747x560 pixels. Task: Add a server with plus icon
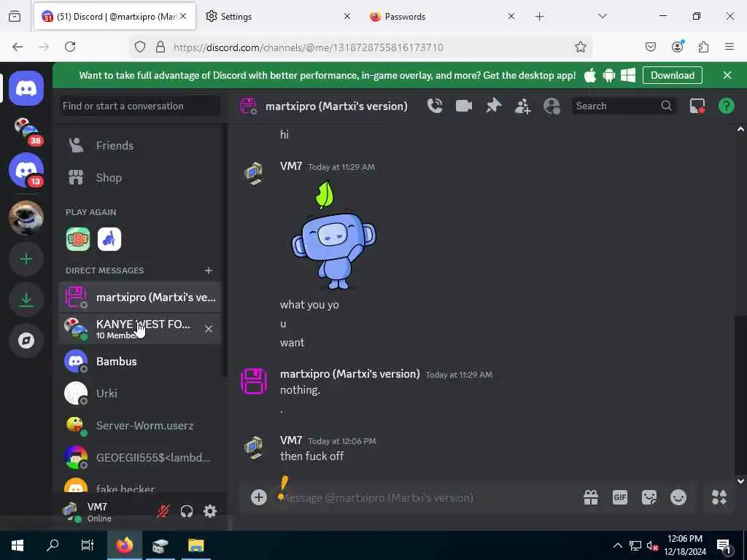click(x=26, y=259)
